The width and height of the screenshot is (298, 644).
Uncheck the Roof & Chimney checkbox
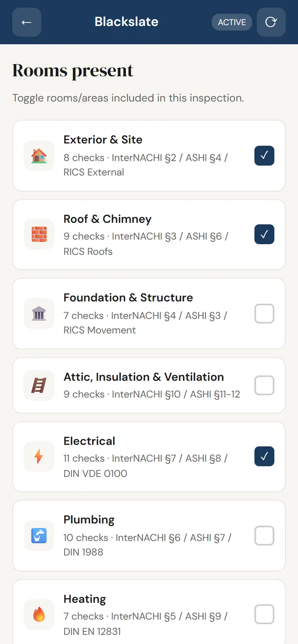click(x=264, y=235)
